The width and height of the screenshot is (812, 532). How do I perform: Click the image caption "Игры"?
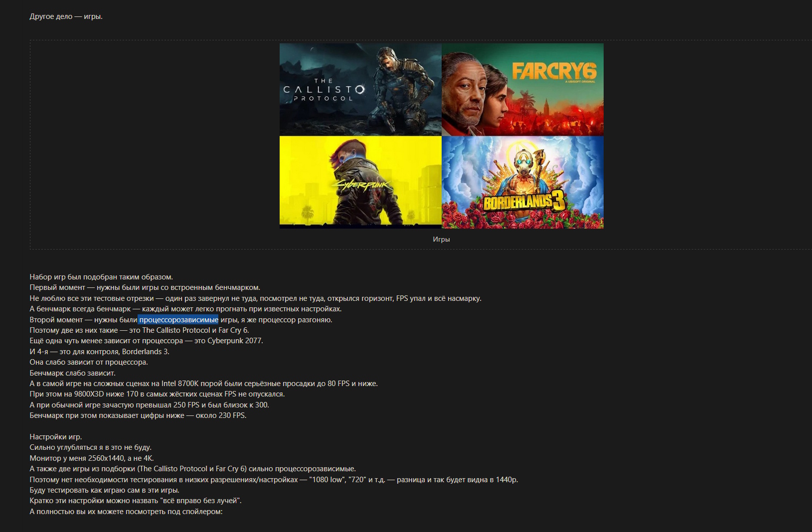[x=441, y=239]
